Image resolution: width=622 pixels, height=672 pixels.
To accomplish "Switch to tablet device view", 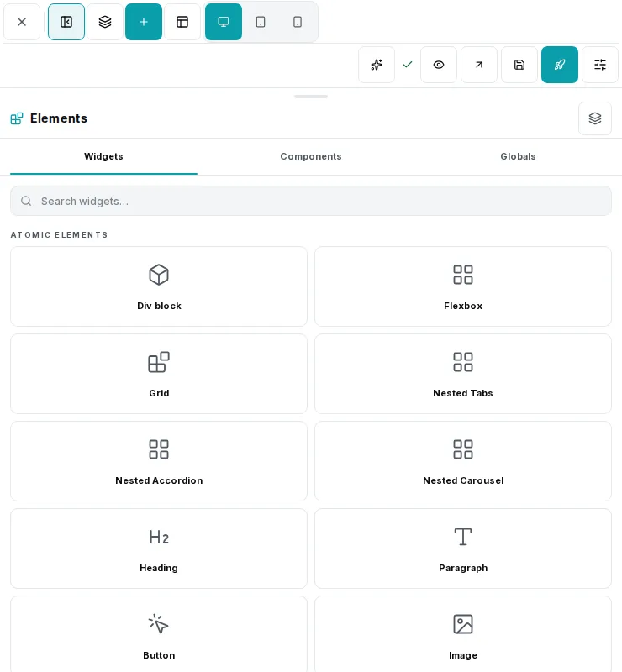I will [261, 22].
